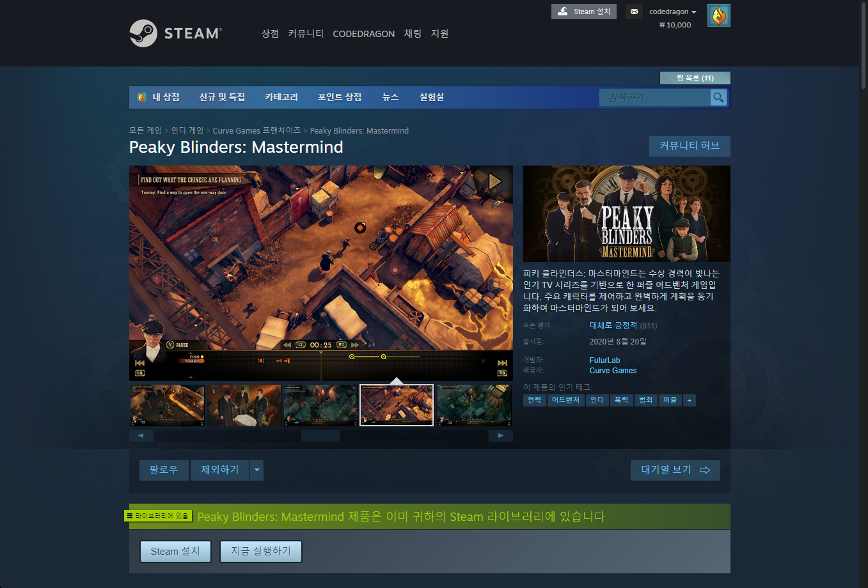868x588 pixels.
Task: Click the download icon on Steam 설치 header button
Action: pos(563,12)
